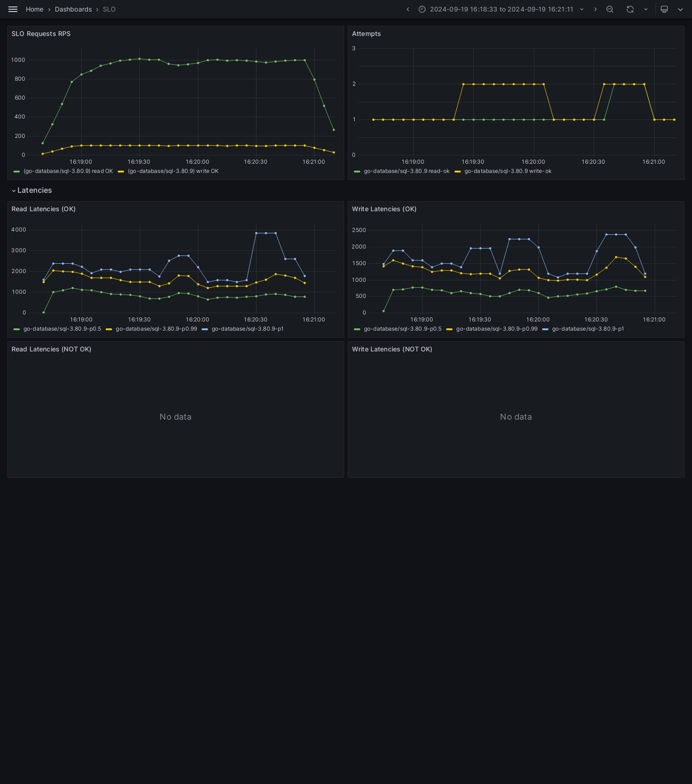The height and width of the screenshot is (784, 692).
Task: Open SLO Requests RPS panel title
Action: [41, 34]
